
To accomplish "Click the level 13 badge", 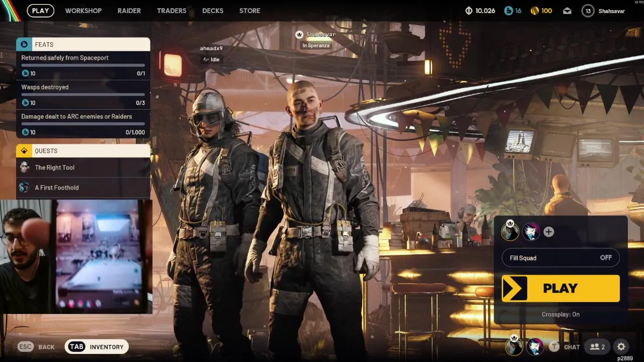I will [x=588, y=11].
